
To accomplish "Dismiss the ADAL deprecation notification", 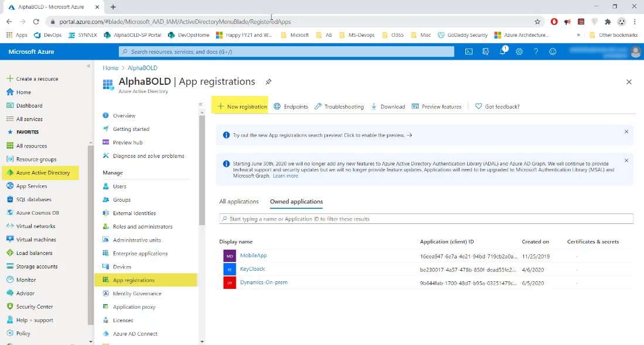I will click(626, 160).
